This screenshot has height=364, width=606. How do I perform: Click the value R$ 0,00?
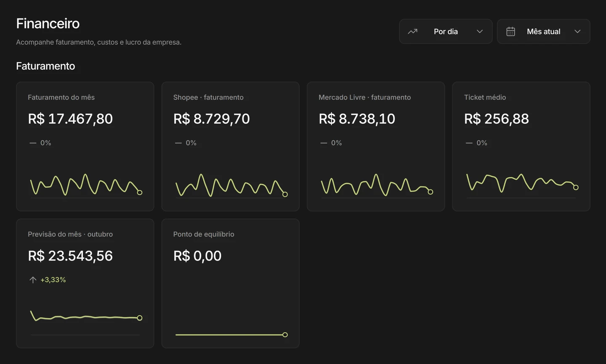click(197, 256)
